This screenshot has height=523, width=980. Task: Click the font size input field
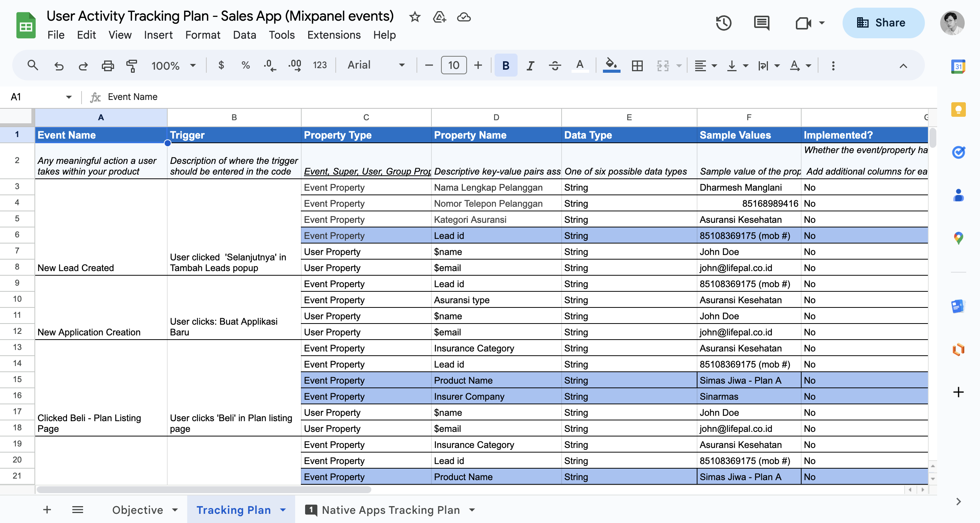(x=454, y=65)
